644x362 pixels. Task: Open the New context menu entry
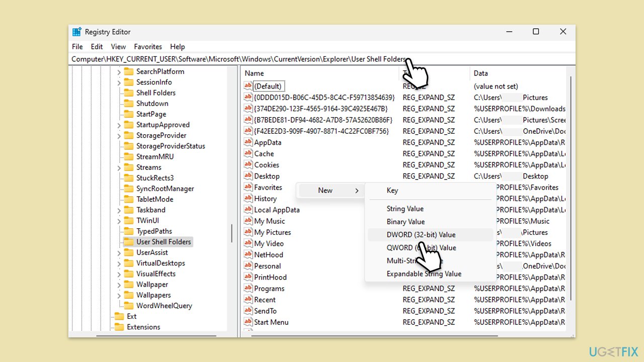[x=330, y=191]
